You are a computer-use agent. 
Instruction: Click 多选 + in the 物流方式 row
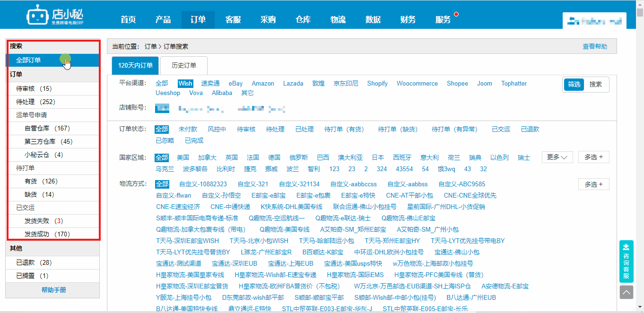(594, 184)
